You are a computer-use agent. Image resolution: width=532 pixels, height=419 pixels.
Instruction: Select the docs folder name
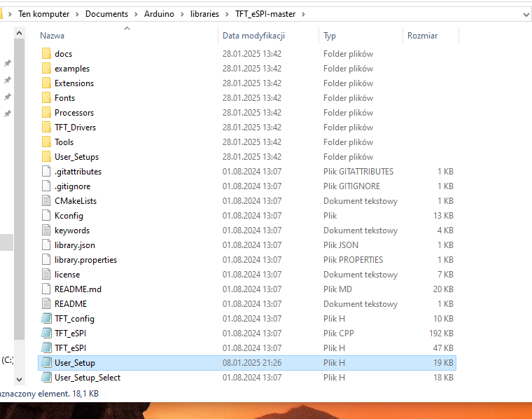(64, 54)
